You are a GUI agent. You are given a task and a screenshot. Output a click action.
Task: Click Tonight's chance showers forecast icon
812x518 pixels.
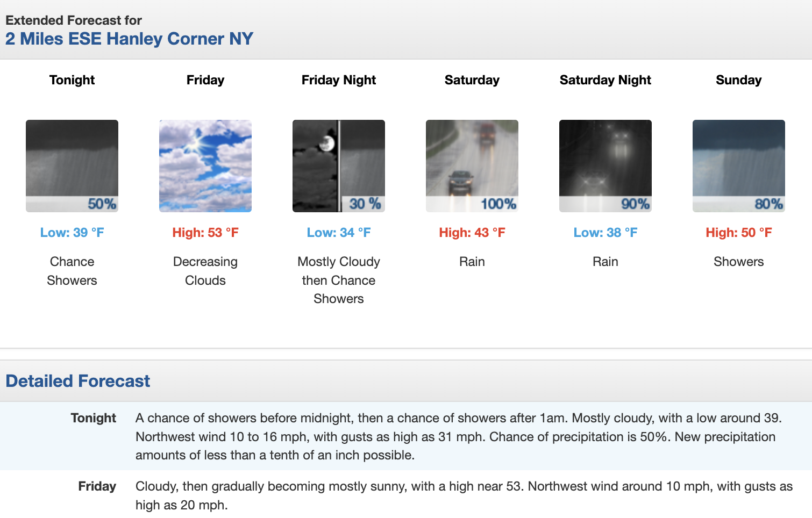coord(72,166)
